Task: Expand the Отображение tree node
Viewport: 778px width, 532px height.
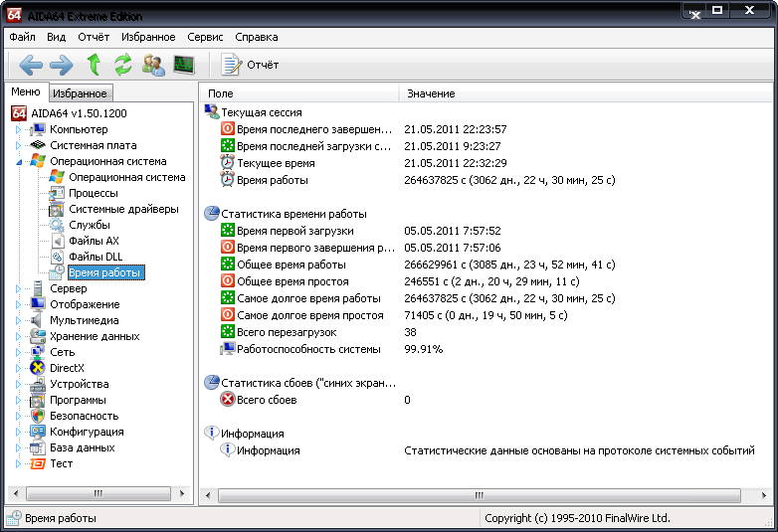Action: pos(18,304)
